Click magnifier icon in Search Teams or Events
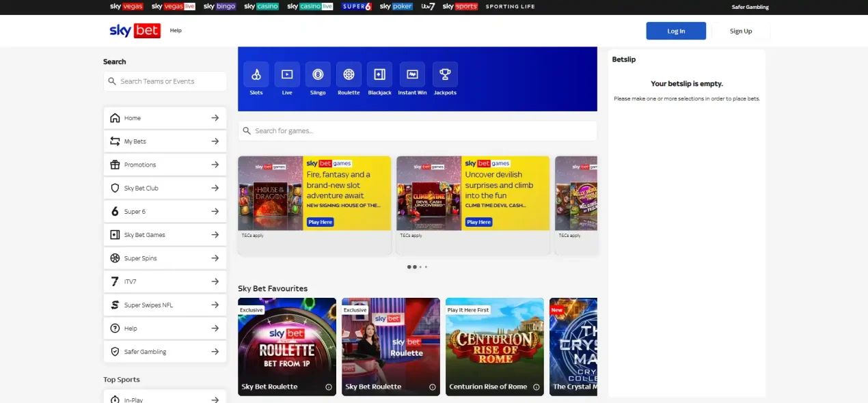 click(112, 81)
